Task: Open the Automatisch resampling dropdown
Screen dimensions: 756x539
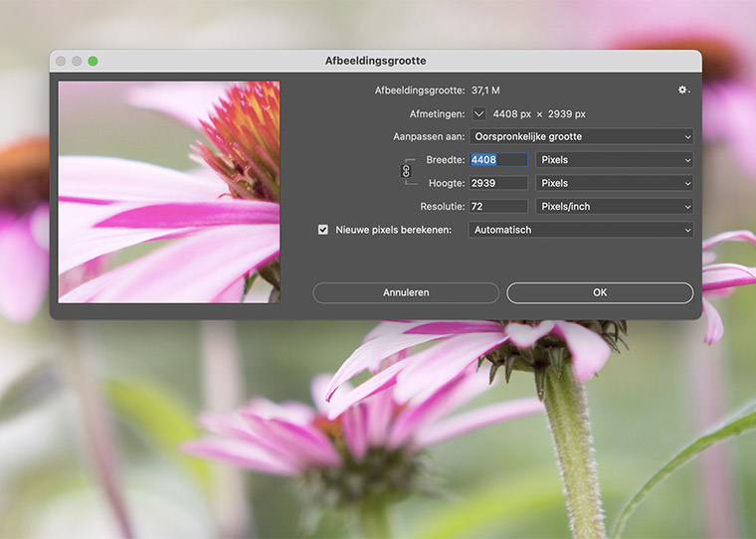Action: click(581, 230)
